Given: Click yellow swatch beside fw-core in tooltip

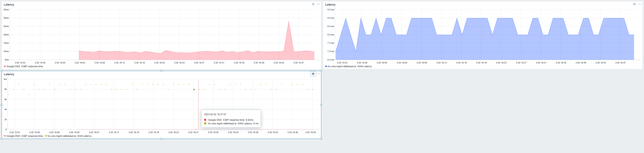Looking at the screenshot, I should 205,123.
